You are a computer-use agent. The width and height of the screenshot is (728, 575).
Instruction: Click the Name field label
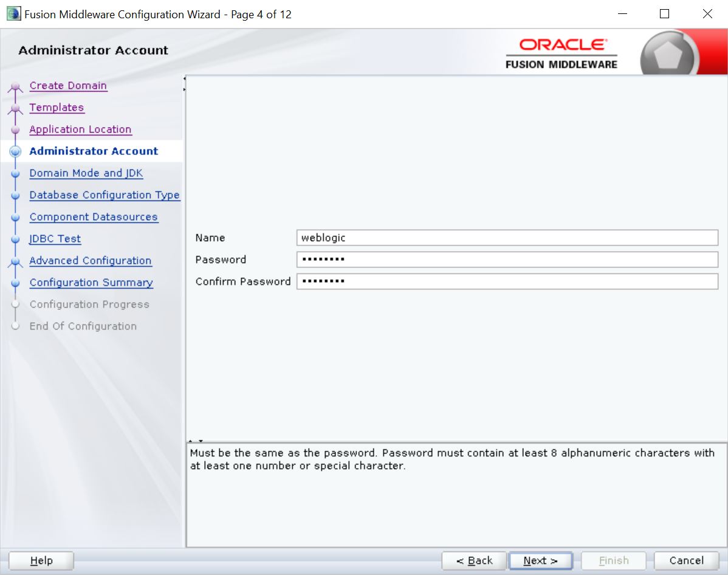[210, 238]
